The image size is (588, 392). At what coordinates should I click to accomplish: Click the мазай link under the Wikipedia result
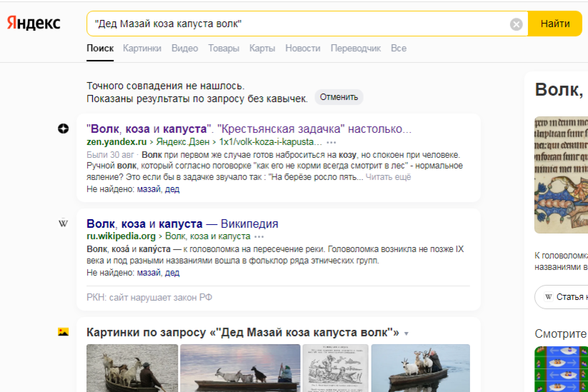pos(149,273)
